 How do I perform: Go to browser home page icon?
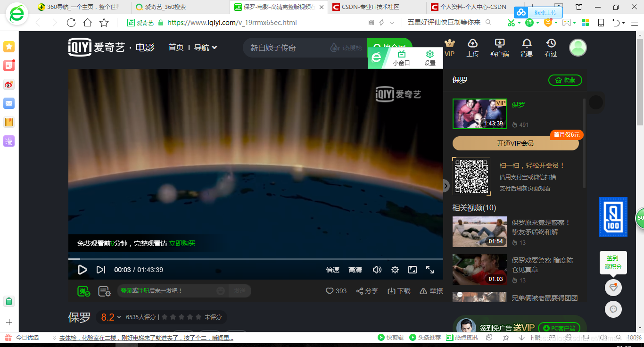click(x=88, y=23)
